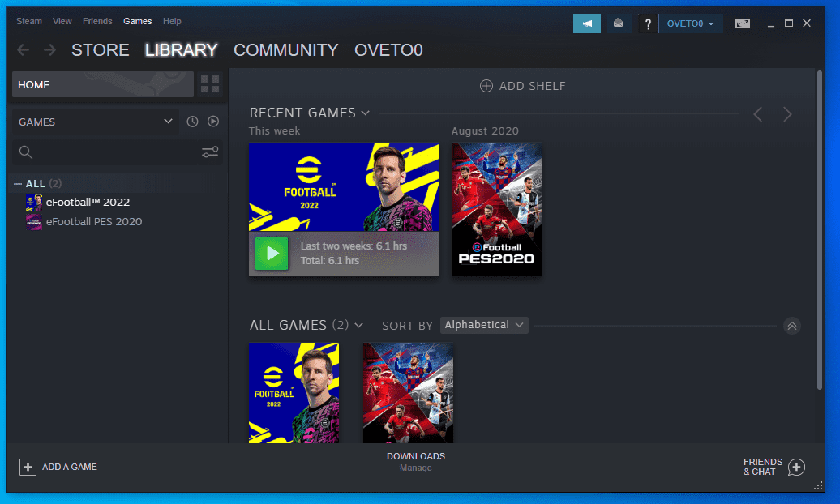Click the eFootball PES 2020 sidebar icon
Image resolution: width=840 pixels, height=504 pixels.
pos(34,222)
